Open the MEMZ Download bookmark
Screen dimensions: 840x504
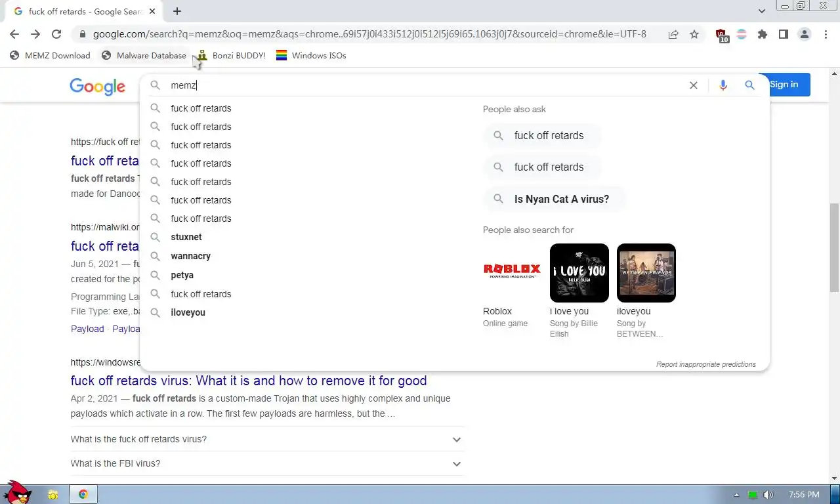51,56
